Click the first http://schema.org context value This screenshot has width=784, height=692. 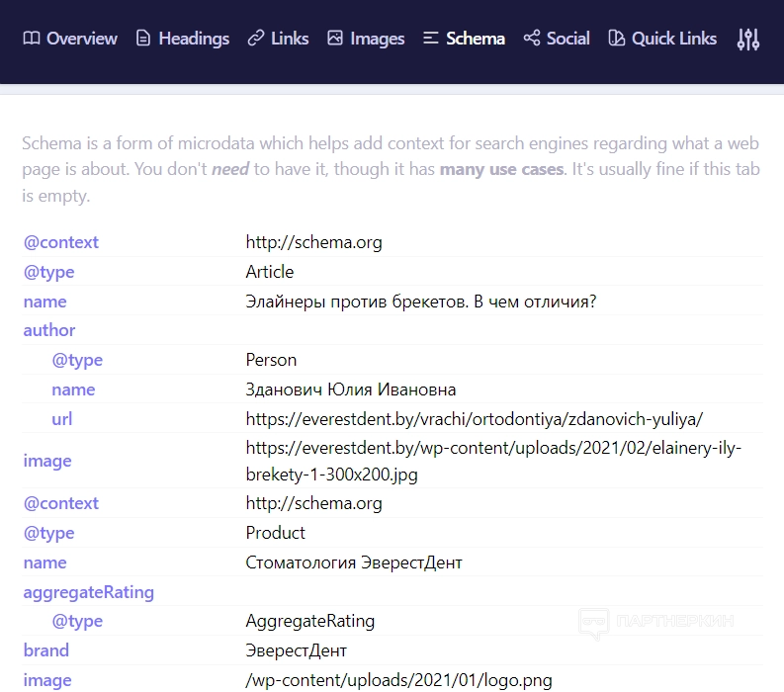point(313,242)
